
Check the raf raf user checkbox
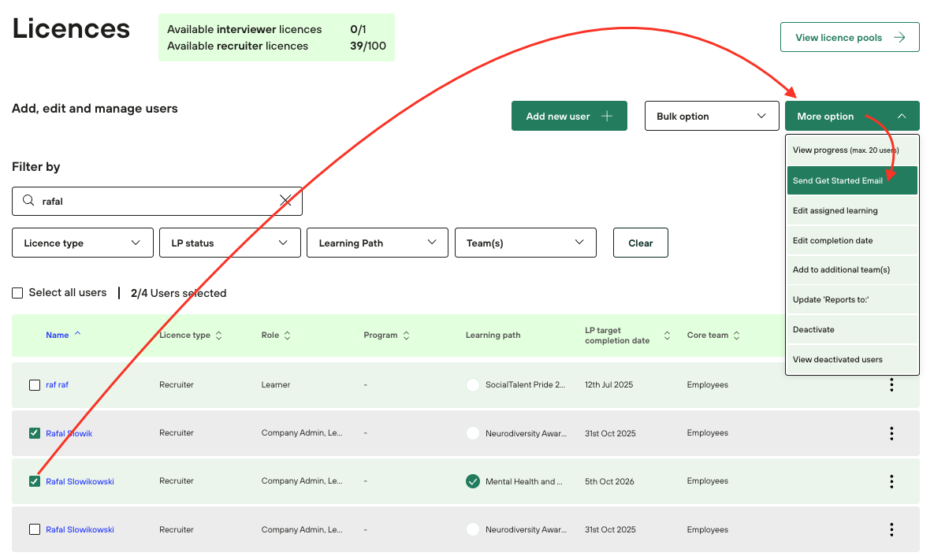click(x=35, y=385)
